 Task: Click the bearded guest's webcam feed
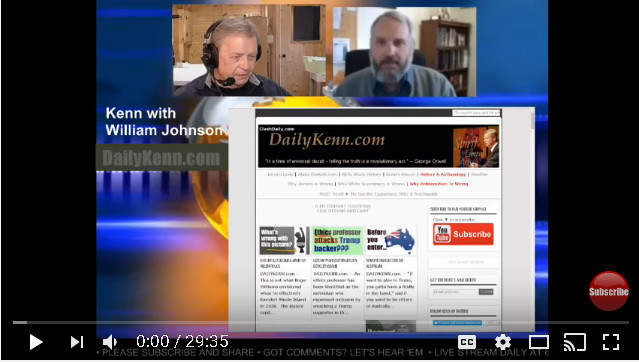[405, 52]
